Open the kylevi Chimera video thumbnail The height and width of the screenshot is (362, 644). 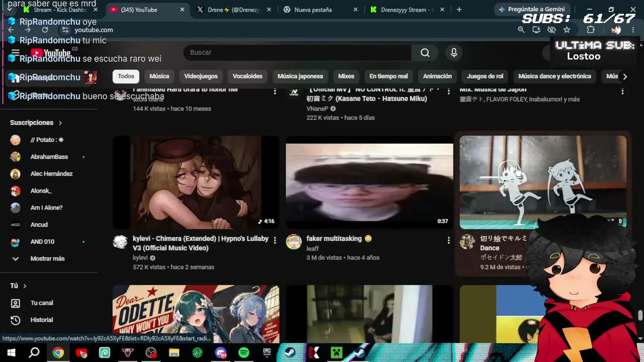tap(196, 183)
